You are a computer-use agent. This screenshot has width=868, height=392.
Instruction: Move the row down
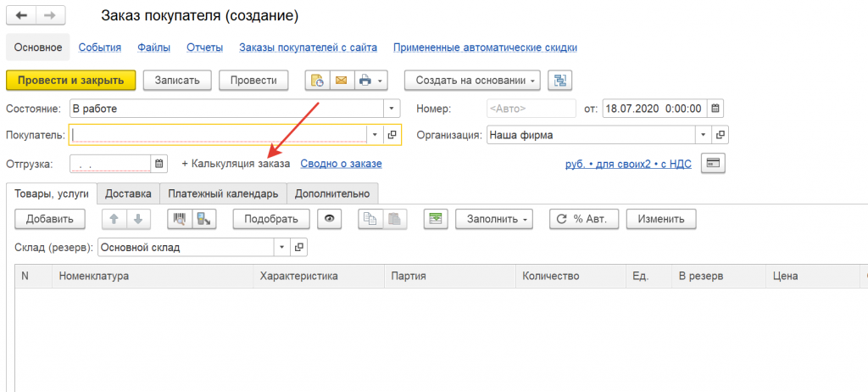138,219
